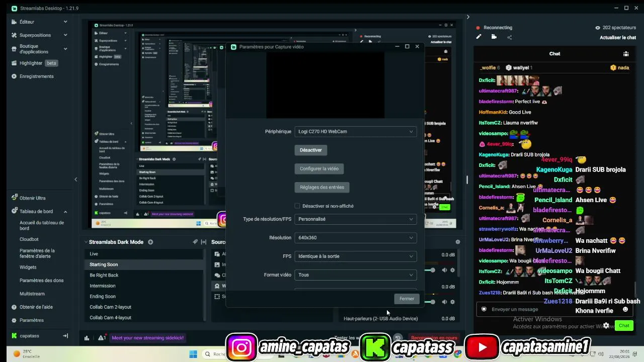Screen dimensions: 644x362
Task: Open the second mixer source settings gear
Action: coord(452,302)
